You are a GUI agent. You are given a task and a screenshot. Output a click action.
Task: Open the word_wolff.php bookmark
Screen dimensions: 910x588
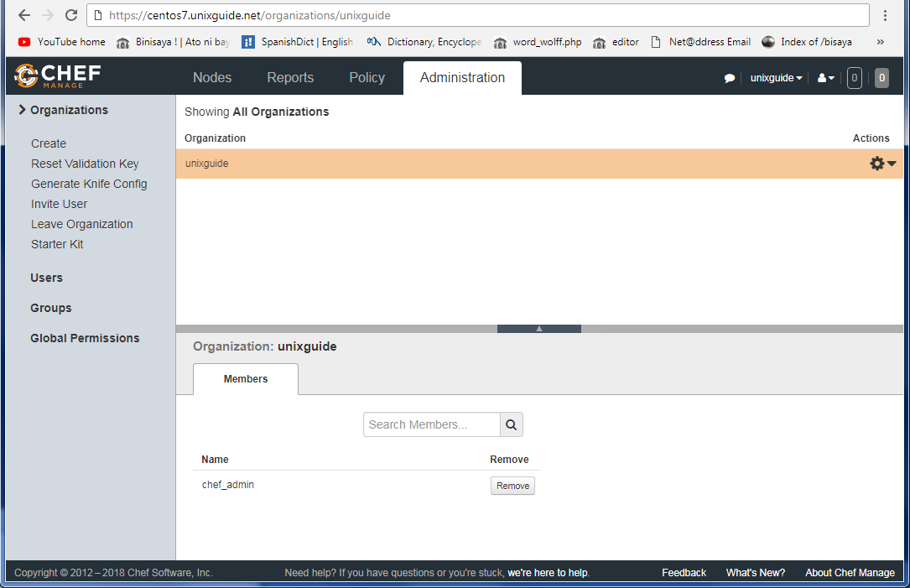(538, 42)
